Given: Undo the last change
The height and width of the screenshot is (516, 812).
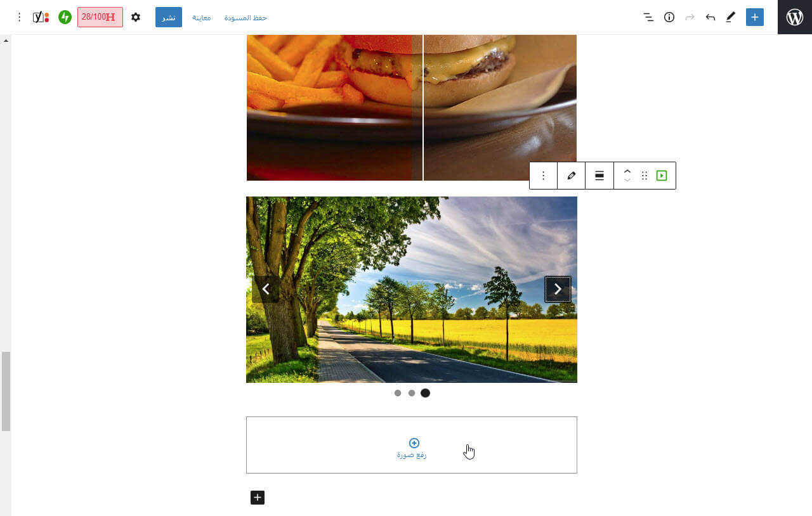Looking at the screenshot, I should [x=710, y=17].
